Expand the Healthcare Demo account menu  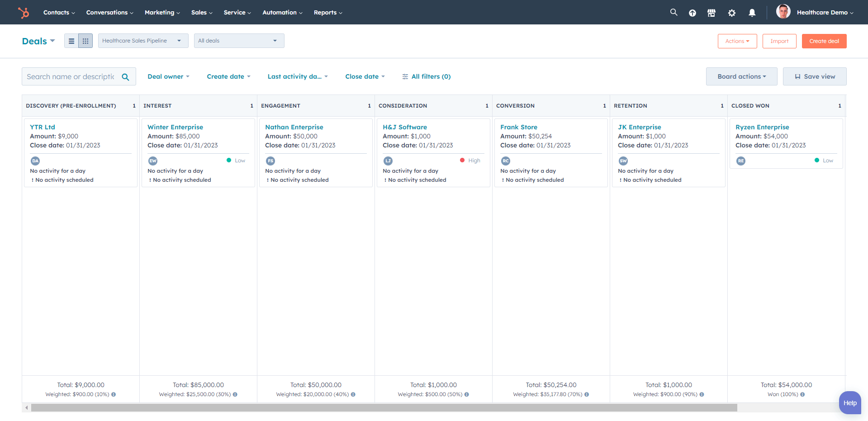point(825,13)
